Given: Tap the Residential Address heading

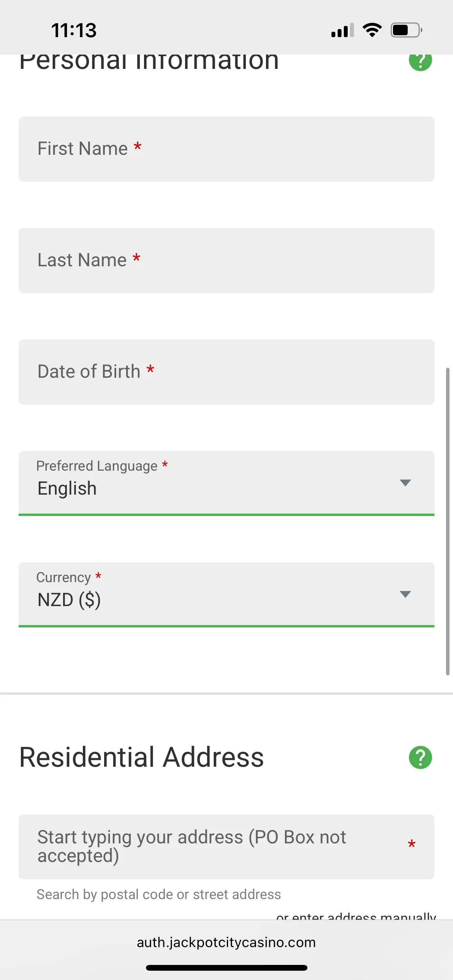Looking at the screenshot, I should pos(142,757).
